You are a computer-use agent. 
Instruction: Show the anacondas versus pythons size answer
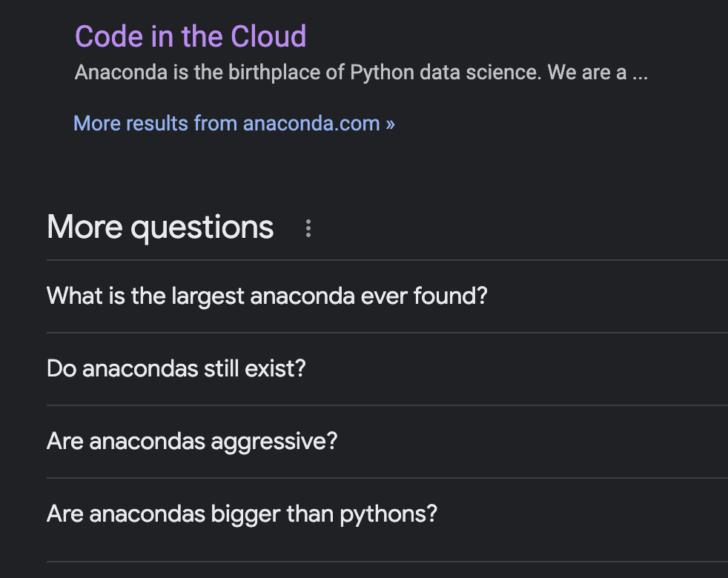[x=242, y=514]
